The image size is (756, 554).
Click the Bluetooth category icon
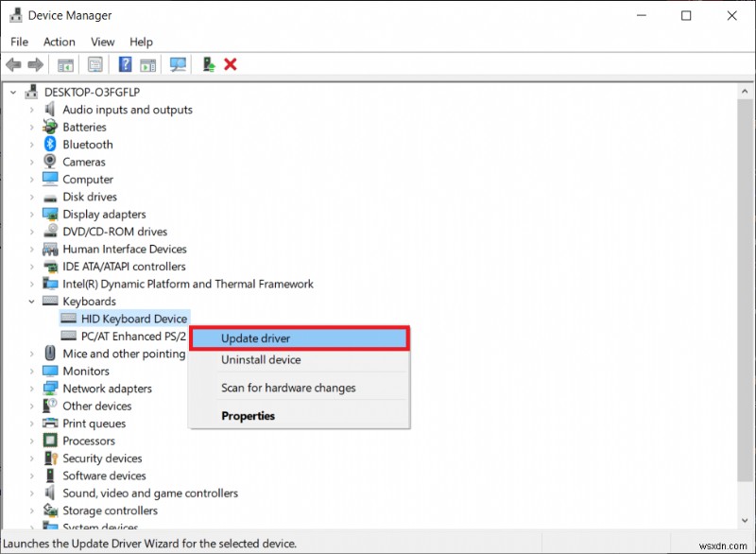coord(50,144)
